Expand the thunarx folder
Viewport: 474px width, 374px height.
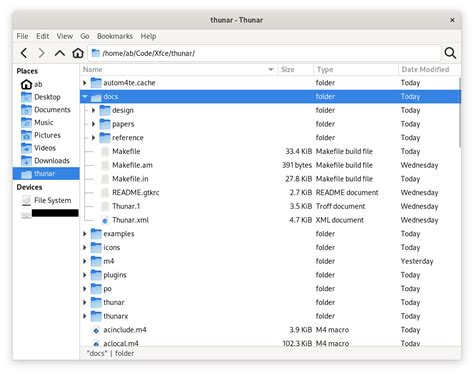(85, 316)
